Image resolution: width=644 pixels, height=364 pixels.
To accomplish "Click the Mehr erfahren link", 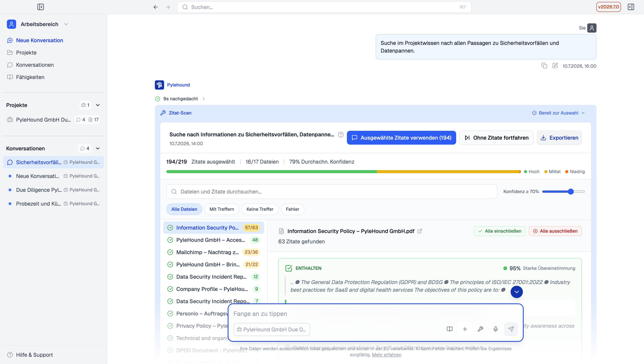I will [387, 355].
